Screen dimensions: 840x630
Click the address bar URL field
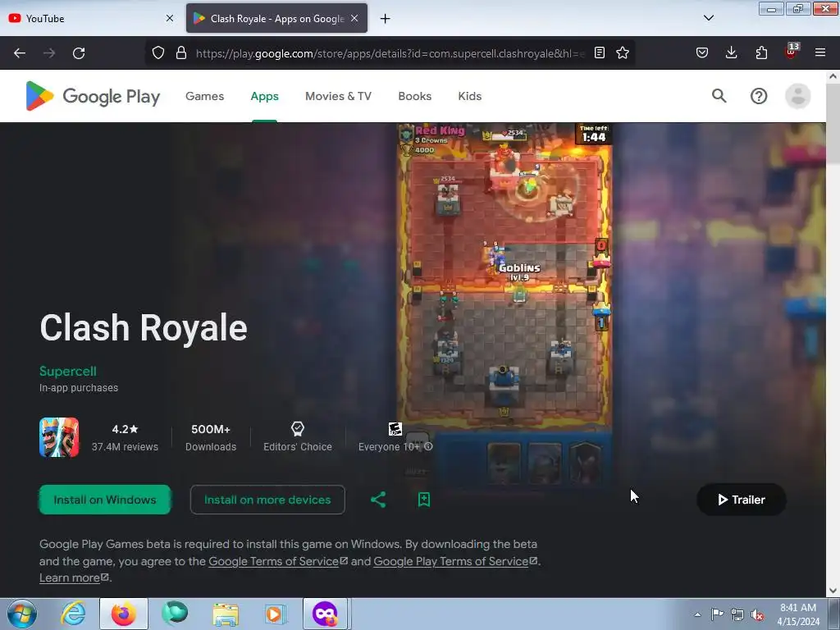(390, 53)
